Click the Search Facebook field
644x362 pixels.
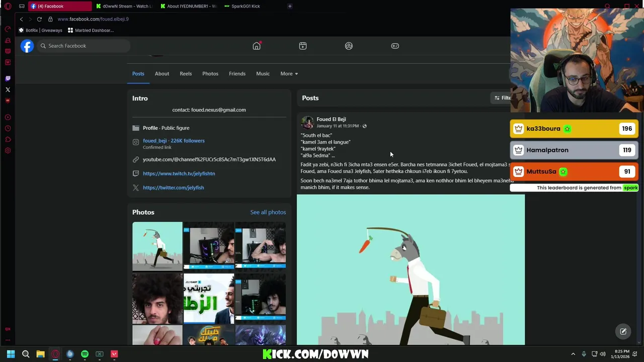84,46
